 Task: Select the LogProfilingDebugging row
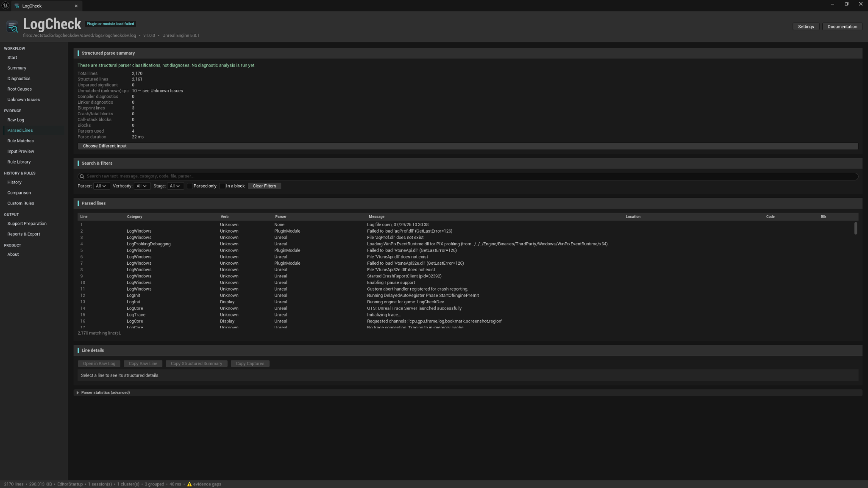click(465, 244)
